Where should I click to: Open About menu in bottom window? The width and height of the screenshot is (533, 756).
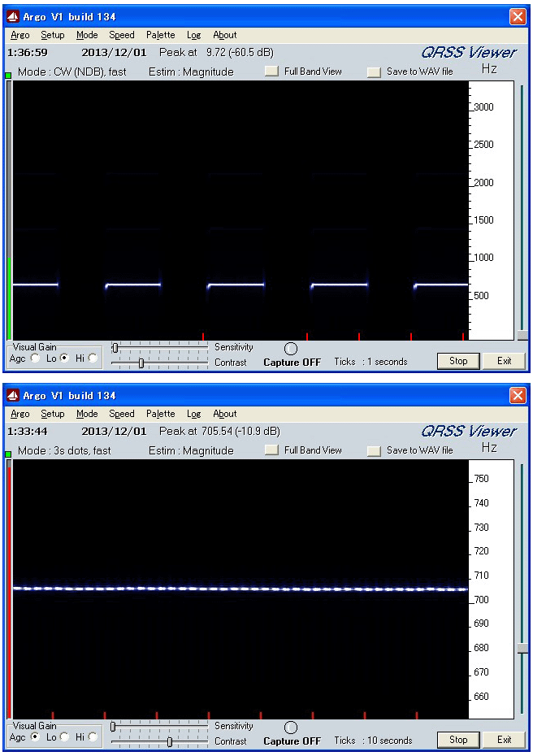coord(224,414)
